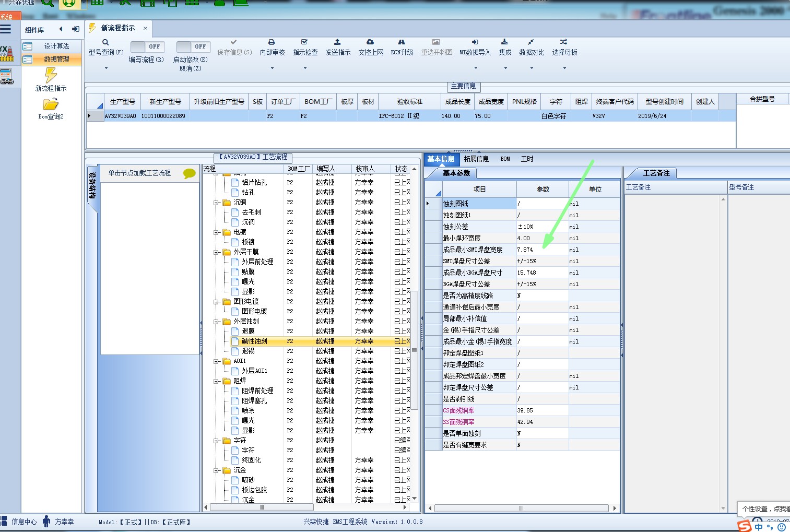The height and width of the screenshot is (532, 790).
Task: Click the 文控上网 cloud icon
Action: pos(370,42)
